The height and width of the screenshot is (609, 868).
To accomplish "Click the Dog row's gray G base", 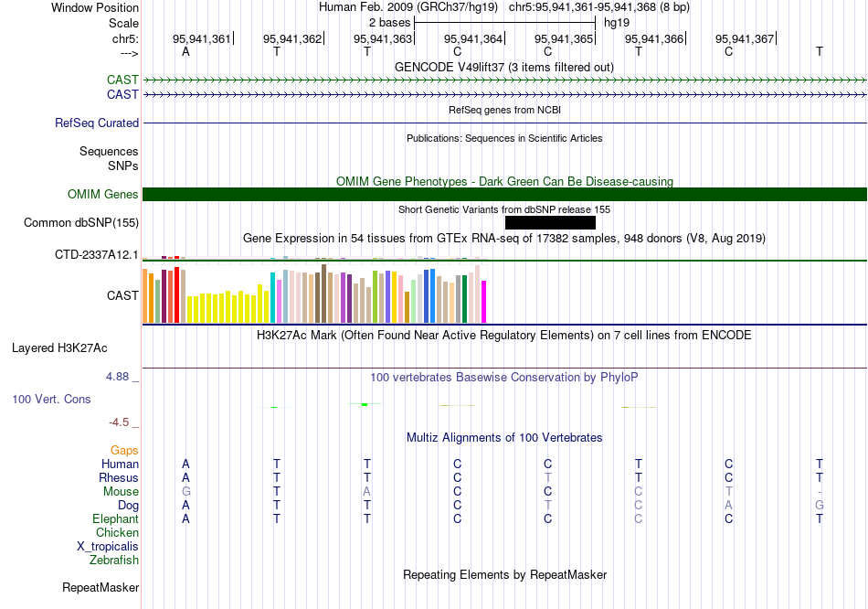I will point(820,506).
